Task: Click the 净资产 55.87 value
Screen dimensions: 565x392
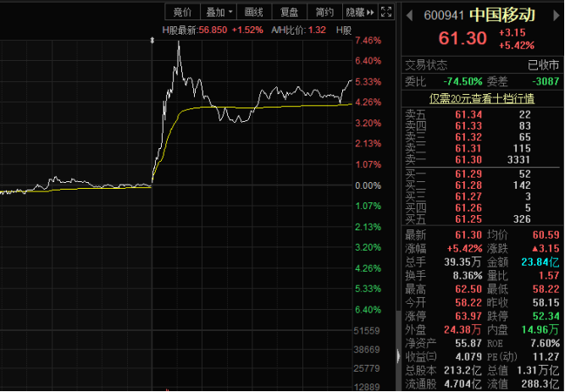Action: (468, 344)
